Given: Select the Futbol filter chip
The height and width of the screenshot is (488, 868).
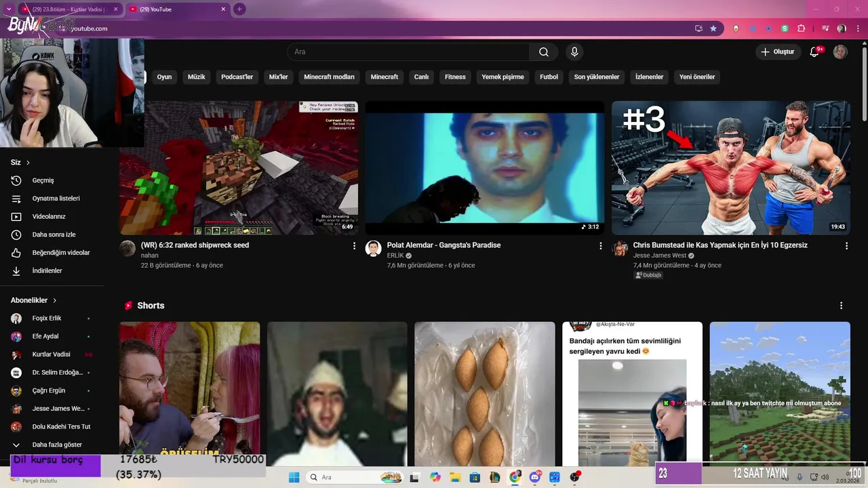Looking at the screenshot, I should 549,77.
